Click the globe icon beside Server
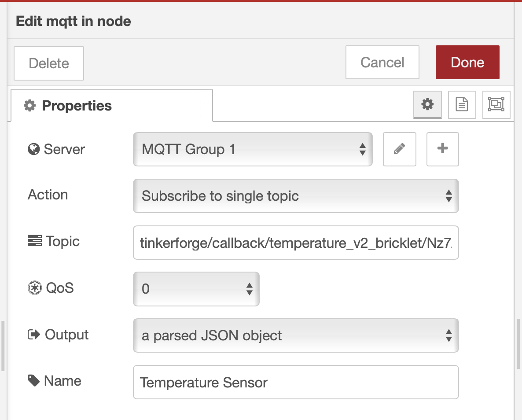Screen dimensions: 522x420 [x=34, y=149]
